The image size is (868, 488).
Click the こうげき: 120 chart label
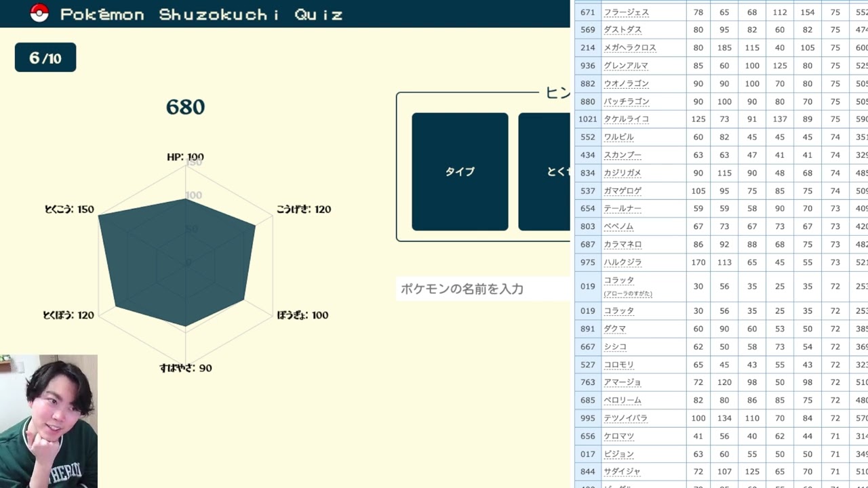click(x=304, y=209)
